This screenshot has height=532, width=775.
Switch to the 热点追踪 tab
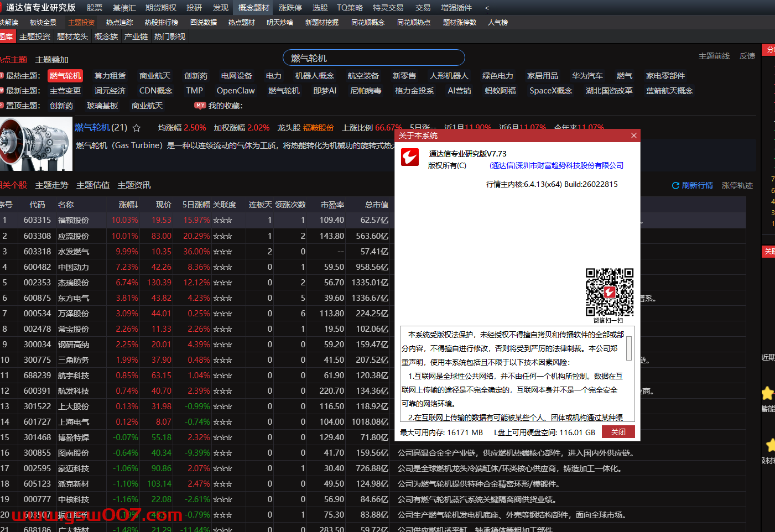pos(119,22)
